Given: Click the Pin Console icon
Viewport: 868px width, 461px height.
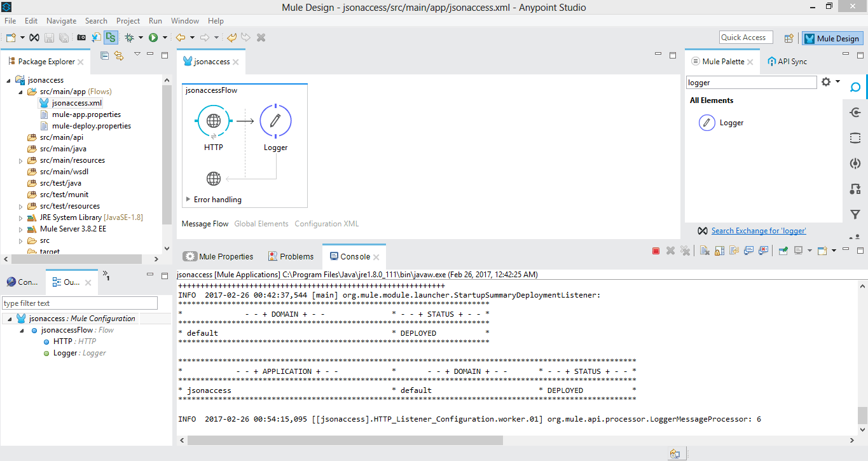Looking at the screenshot, I should [783, 251].
